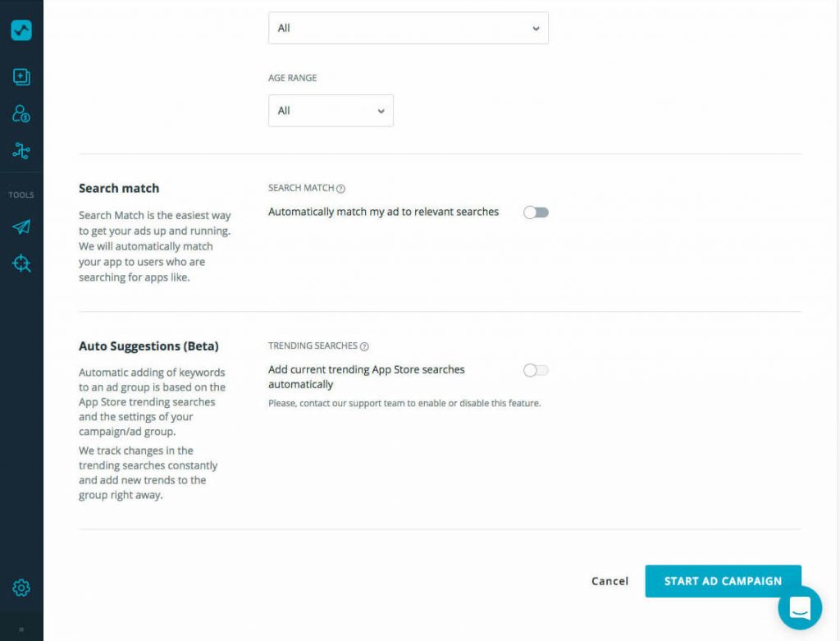Open settings gear in sidebar
This screenshot has height=641, width=840.
pyautogui.click(x=21, y=588)
